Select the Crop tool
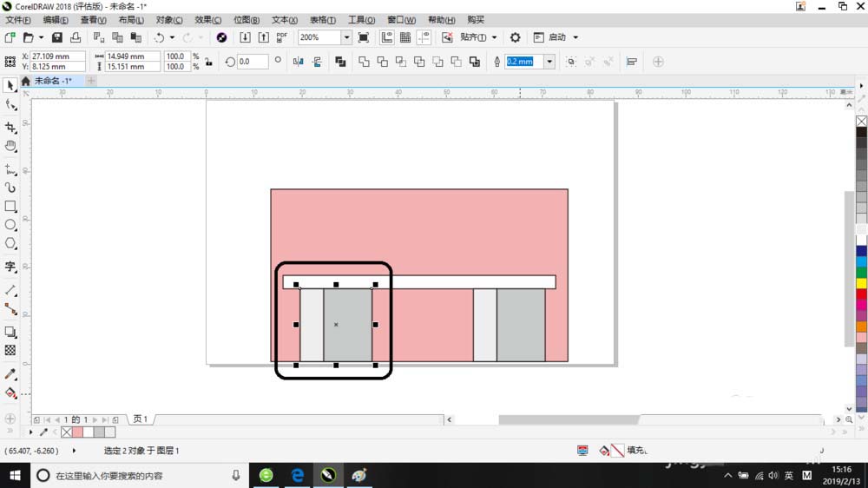Viewport: 868px width, 488px height. click(x=10, y=127)
